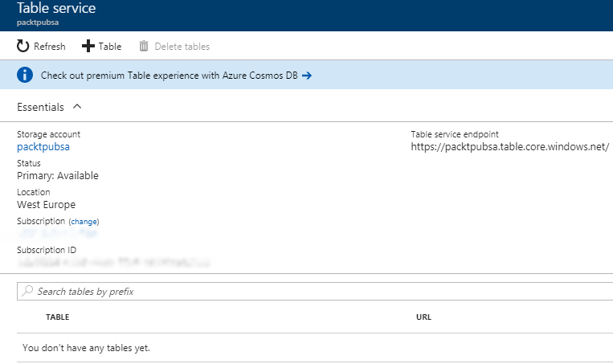Viewport: 613px width, 364px height.
Task: Collapse the Essentials section chevron
Action: click(77, 106)
